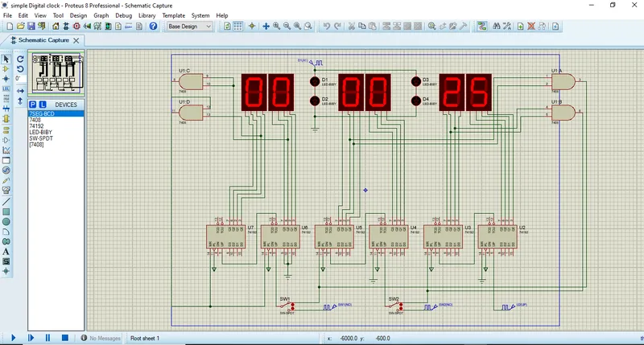Open the Debug menu
The width and height of the screenshot is (644, 345).
tap(123, 15)
